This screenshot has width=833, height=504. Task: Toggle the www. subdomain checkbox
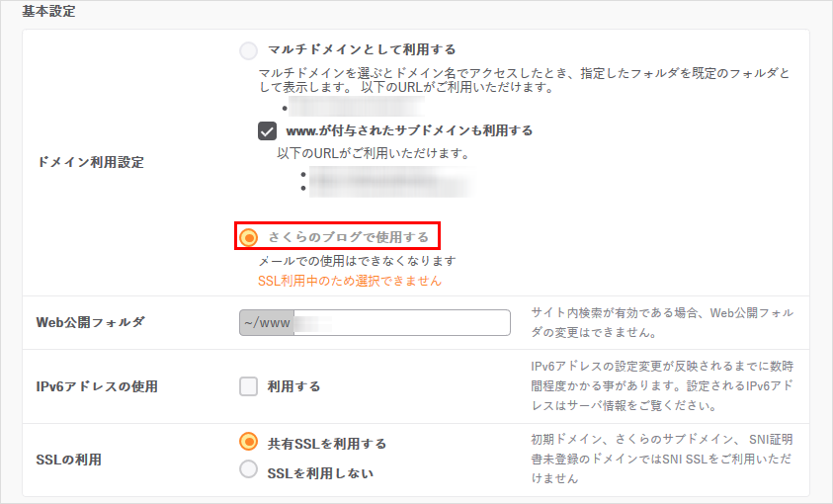click(267, 130)
